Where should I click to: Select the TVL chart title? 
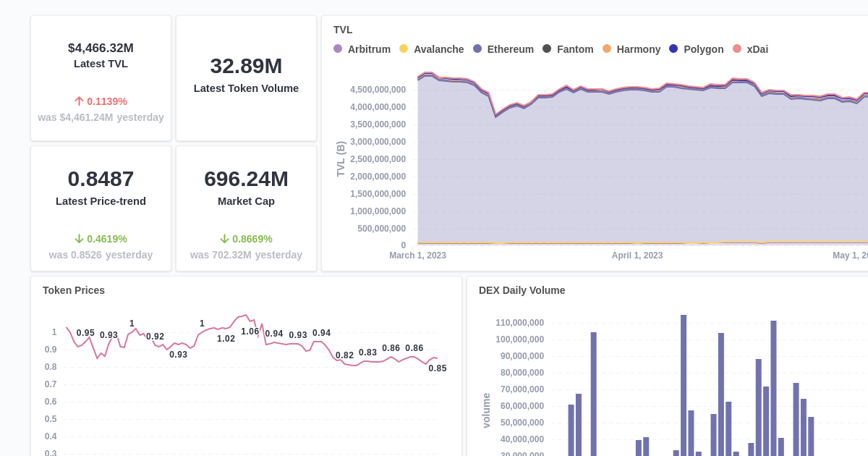[343, 30]
